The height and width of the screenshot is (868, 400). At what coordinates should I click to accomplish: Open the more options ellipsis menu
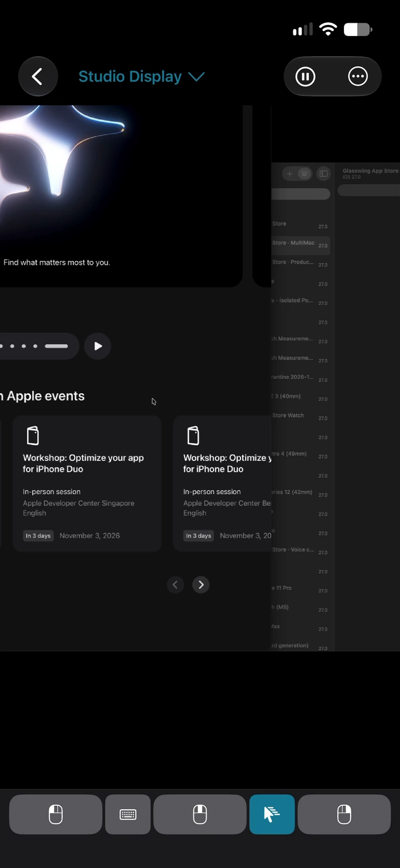pos(358,77)
